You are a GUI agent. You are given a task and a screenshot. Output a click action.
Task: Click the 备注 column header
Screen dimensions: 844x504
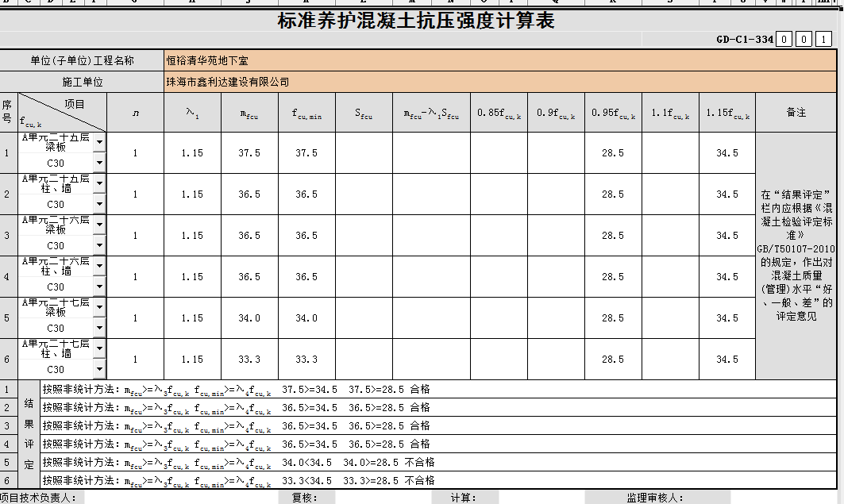tap(796, 113)
